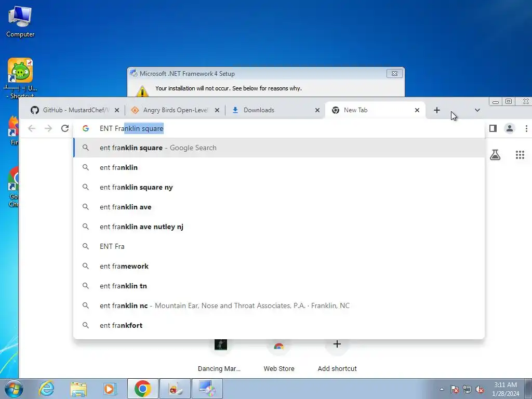
Task: Expand the tab search chevron
Action: tap(477, 110)
